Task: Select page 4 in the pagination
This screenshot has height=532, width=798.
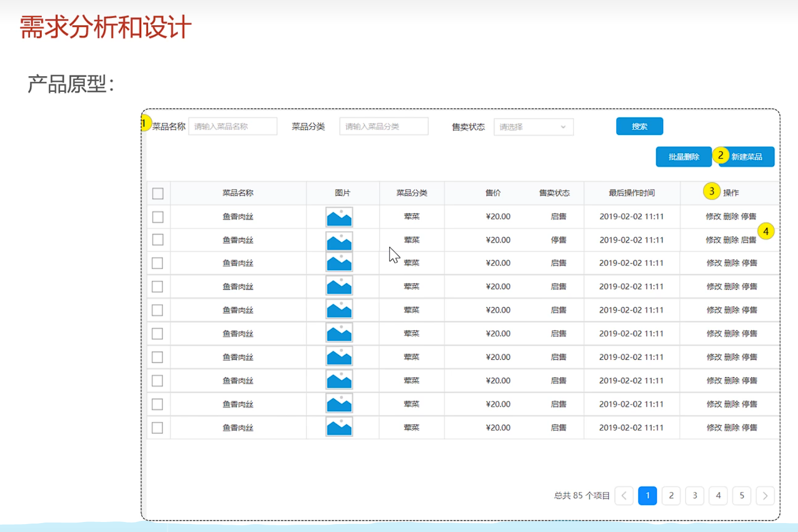Action: point(718,496)
